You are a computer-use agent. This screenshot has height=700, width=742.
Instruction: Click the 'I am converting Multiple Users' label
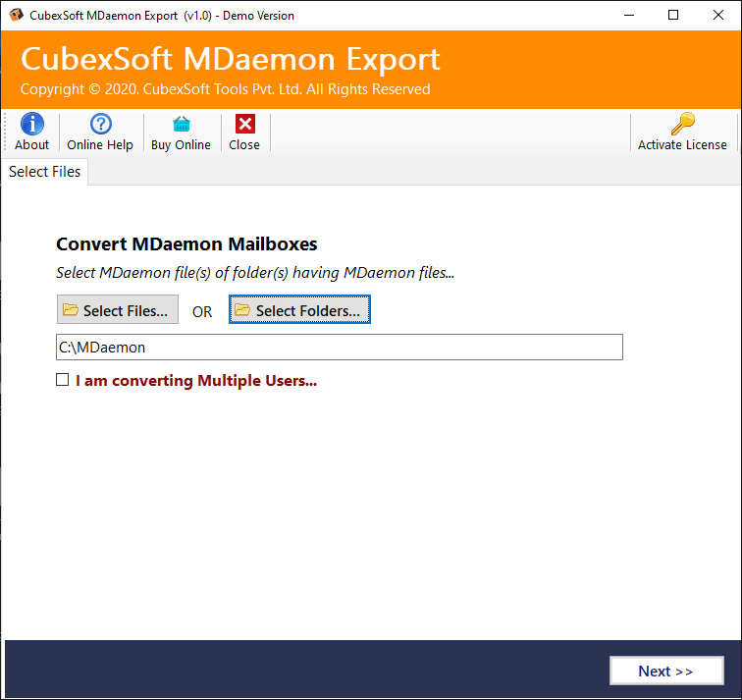[x=196, y=380]
